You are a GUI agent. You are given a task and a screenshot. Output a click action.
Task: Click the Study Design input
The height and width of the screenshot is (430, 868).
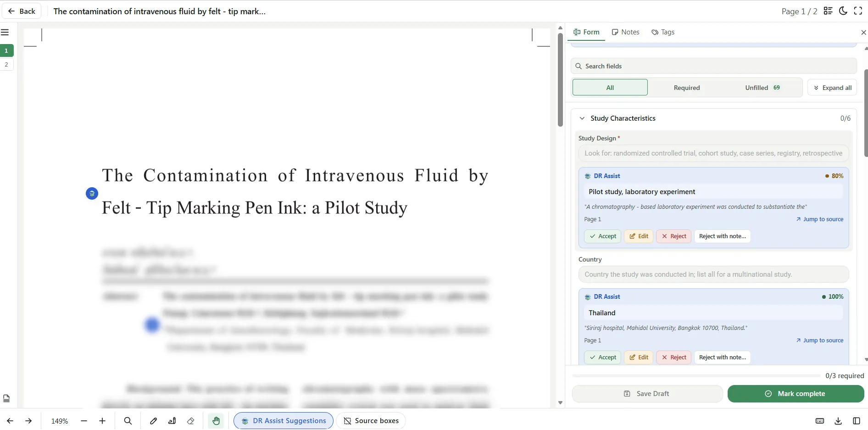713,153
